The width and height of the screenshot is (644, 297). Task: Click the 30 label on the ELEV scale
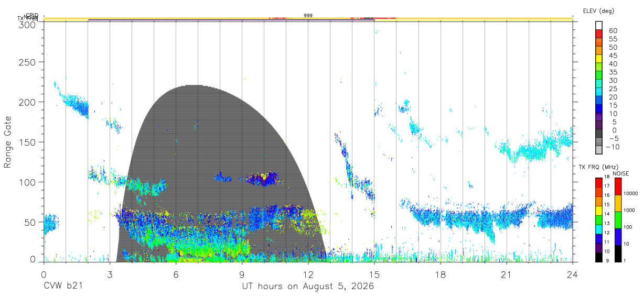612,80
